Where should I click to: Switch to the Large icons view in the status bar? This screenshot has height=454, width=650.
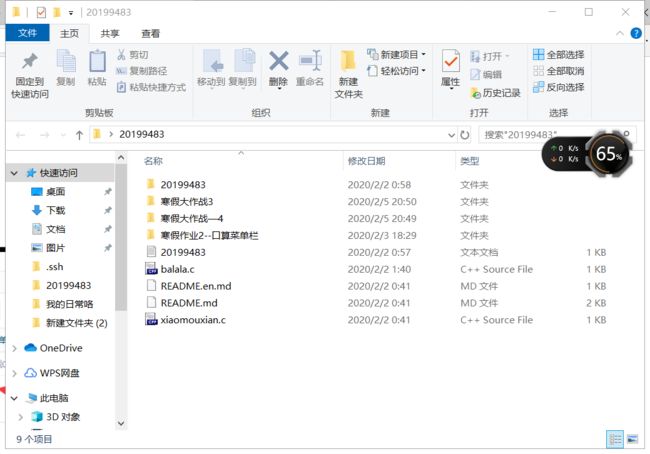(632, 439)
